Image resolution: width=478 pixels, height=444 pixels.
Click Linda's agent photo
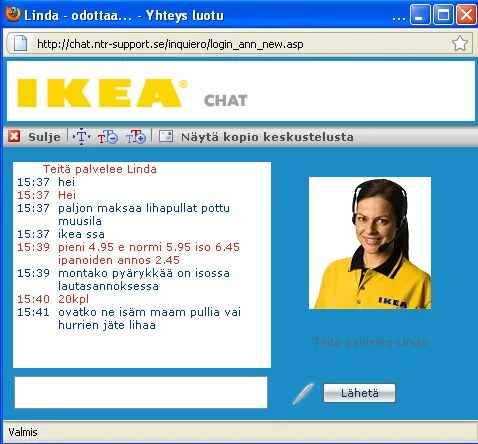tap(370, 243)
